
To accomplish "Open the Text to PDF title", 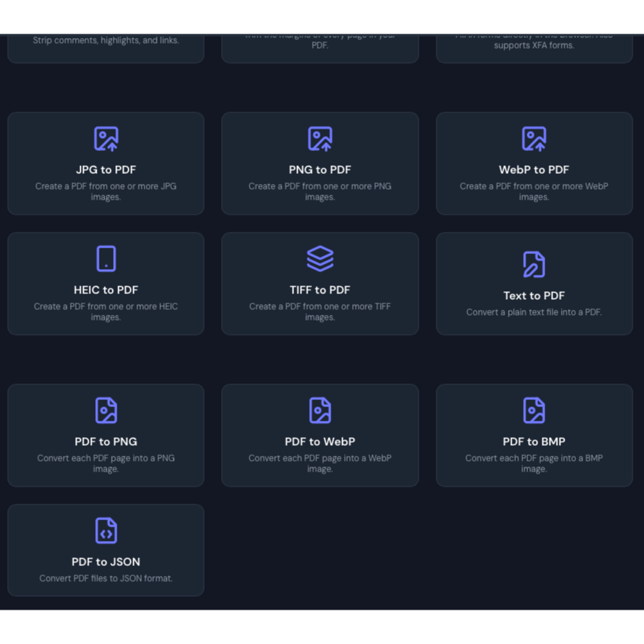I will (534, 296).
